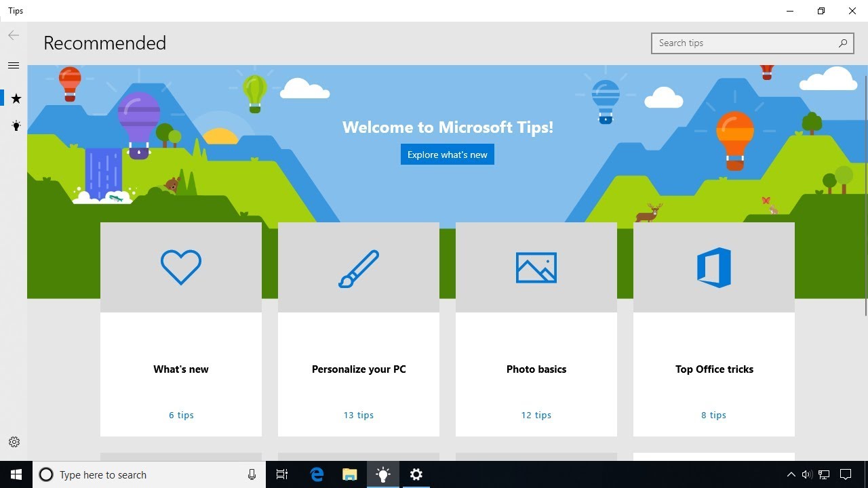868x488 pixels.
Task: Open the lightbulb tips collection in sidebar
Action: (x=16, y=126)
